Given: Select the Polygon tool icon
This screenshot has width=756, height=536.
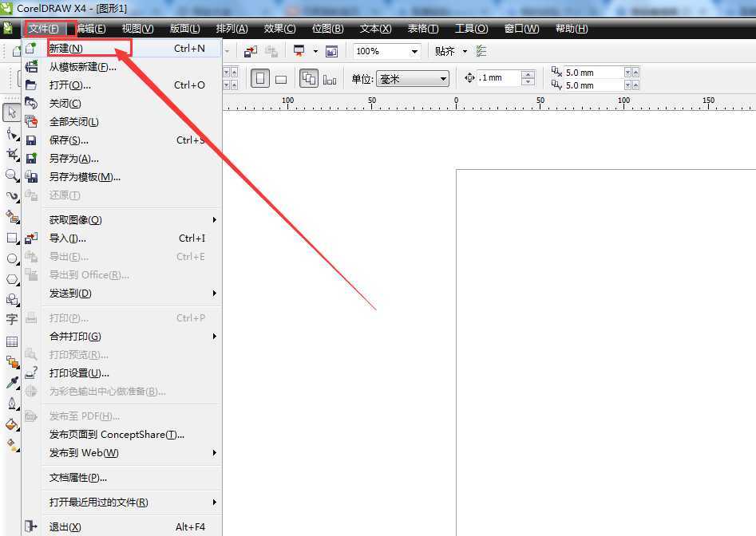Looking at the screenshot, I should (11, 279).
